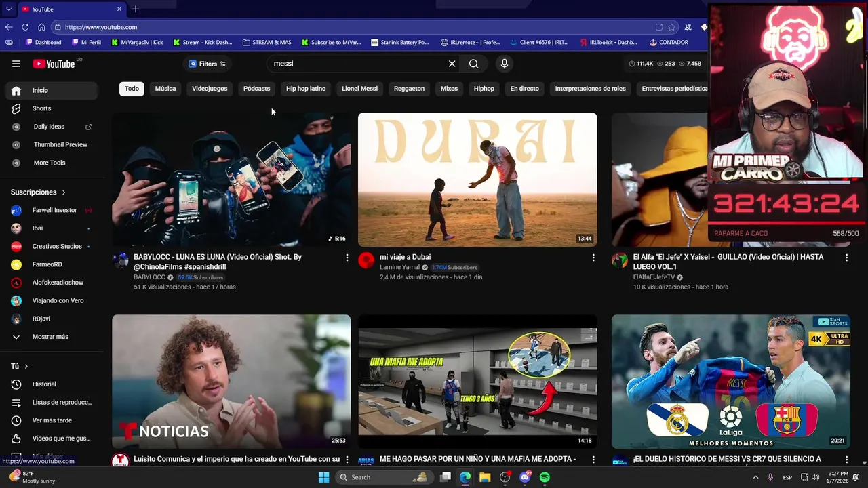The image size is (868, 488).
Task: Go to browser home page
Action: [41, 27]
